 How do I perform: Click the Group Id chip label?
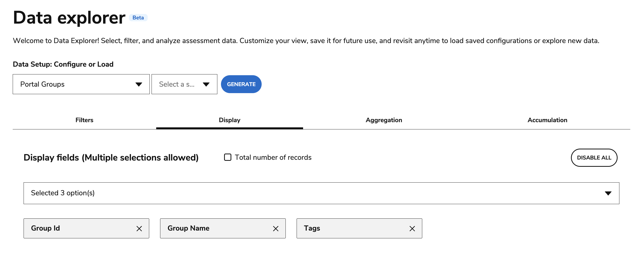tap(45, 228)
